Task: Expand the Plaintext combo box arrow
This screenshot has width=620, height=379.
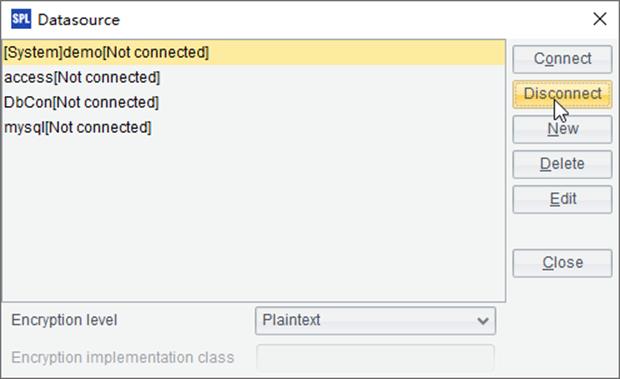Action: pos(483,321)
